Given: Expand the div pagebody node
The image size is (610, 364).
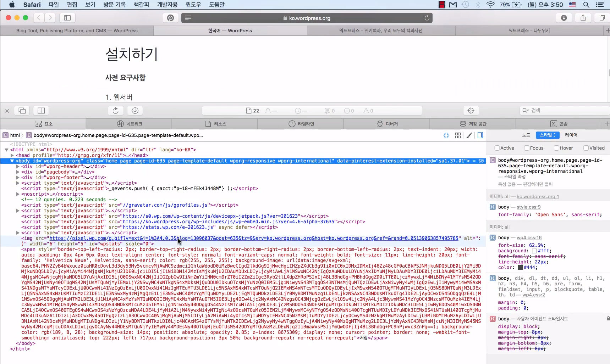Looking at the screenshot, I should [18, 172].
